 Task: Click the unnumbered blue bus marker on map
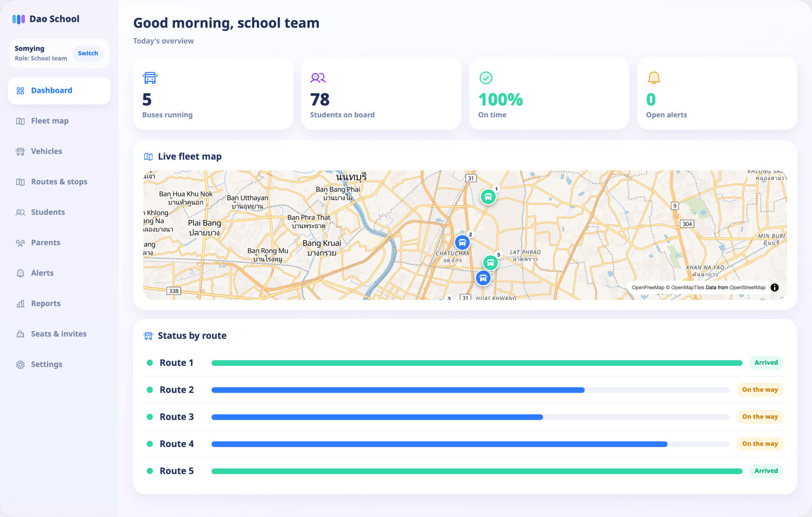pos(483,278)
